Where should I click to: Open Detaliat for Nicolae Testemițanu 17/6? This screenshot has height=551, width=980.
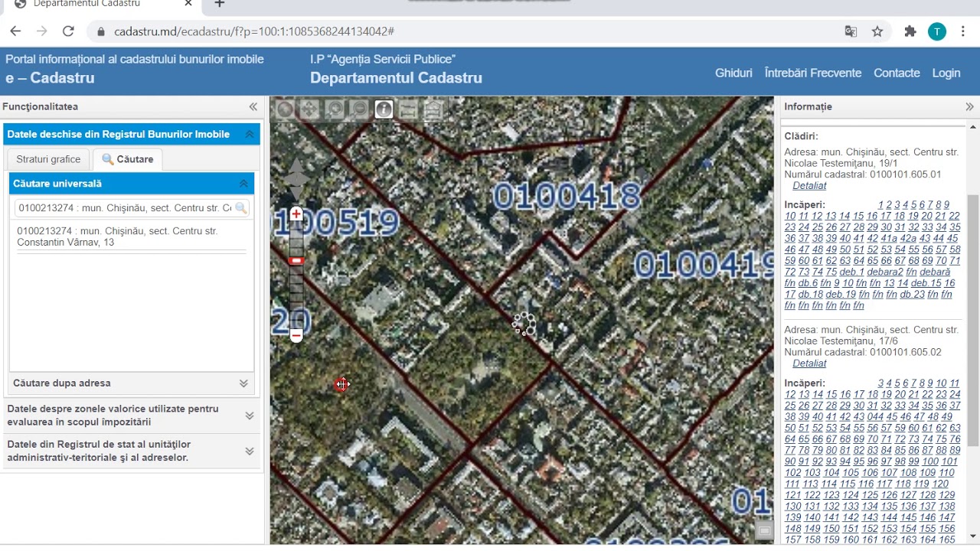click(x=809, y=364)
